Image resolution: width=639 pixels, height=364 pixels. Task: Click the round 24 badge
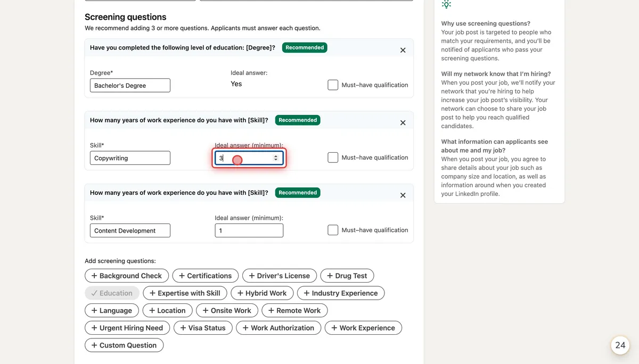(x=620, y=345)
